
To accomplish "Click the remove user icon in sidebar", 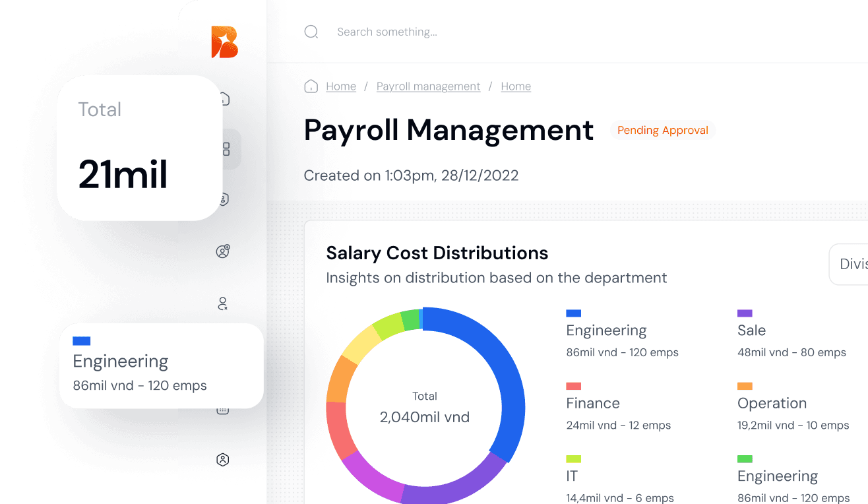I will (x=223, y=303).
